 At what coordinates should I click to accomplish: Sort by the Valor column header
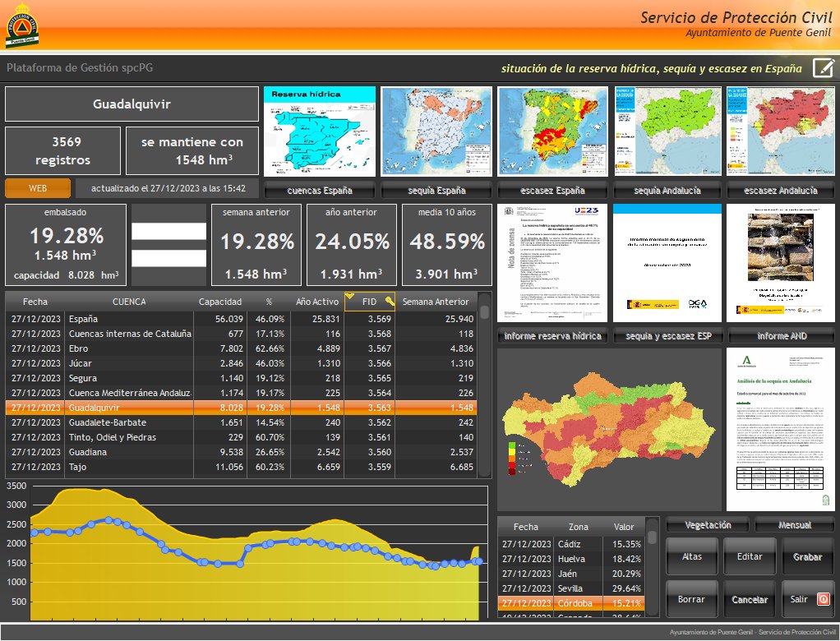click(x=624, y=527)
